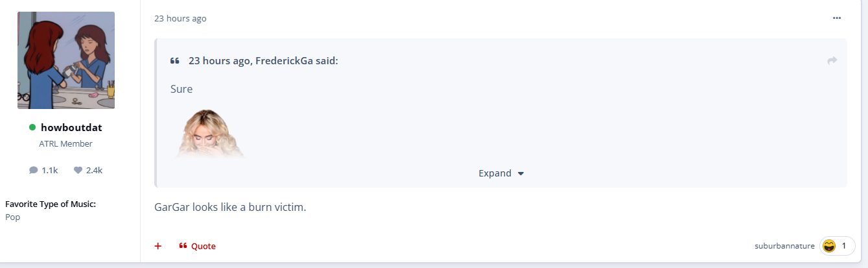The image size is (868, 268).
Task: Open the howboutdat user profile
Action: (x=71, y=127)
